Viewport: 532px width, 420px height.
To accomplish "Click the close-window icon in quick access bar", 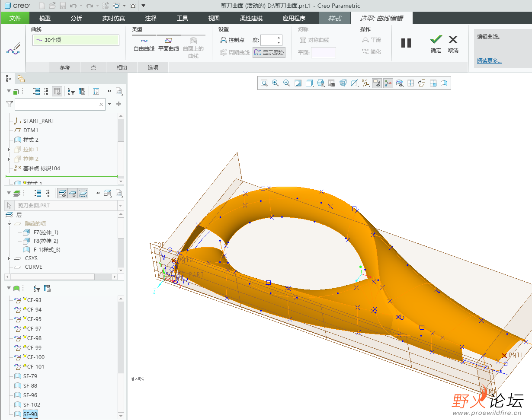I will (132, 6).
